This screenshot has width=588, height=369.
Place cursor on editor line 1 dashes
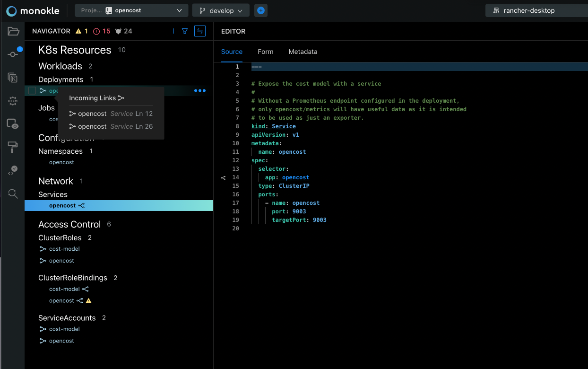[257, 67]
